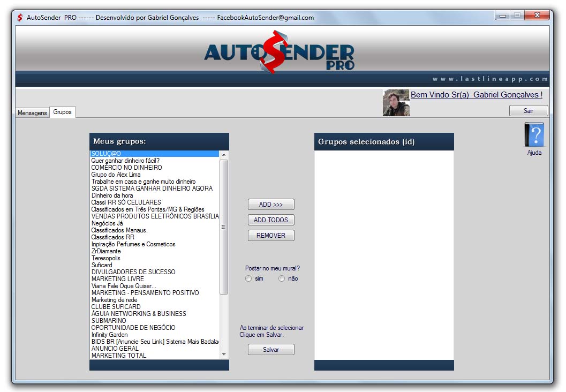Switch to the Mensagens tab

click(x=32, y=112)
